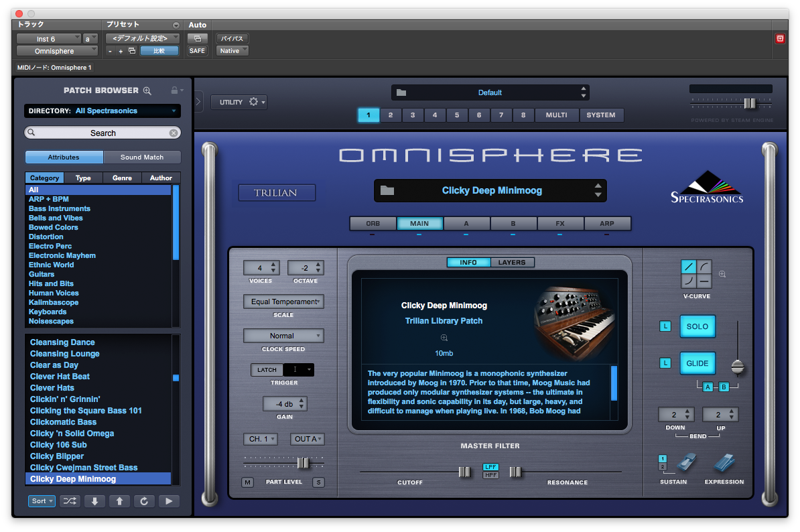
Task: Toggle glide layer B button
Action: tap(724, 387)
